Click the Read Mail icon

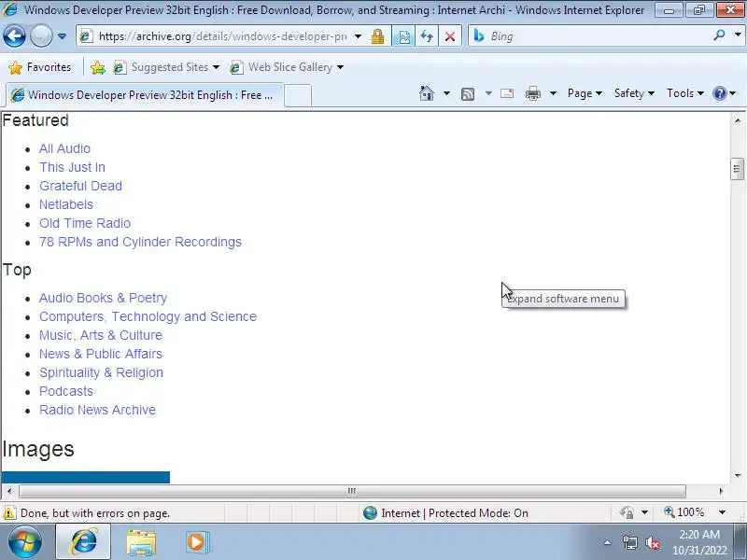point(507,93)
